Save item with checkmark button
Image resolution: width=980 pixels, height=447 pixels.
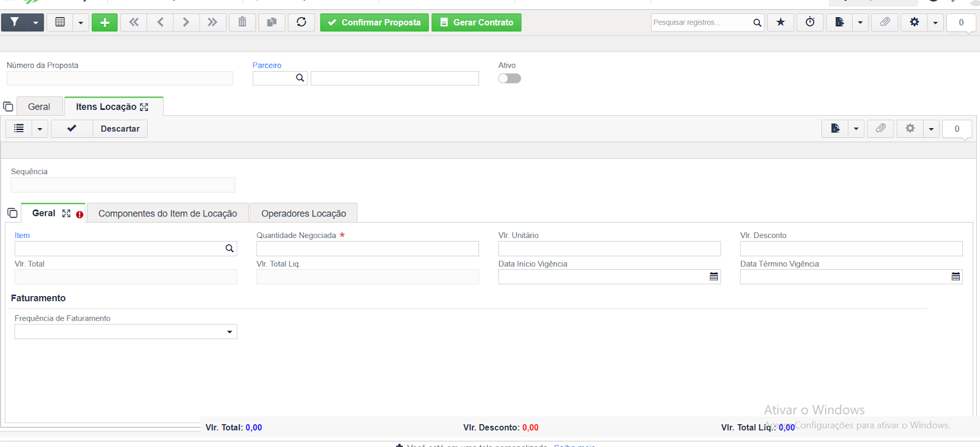[72, 129]
